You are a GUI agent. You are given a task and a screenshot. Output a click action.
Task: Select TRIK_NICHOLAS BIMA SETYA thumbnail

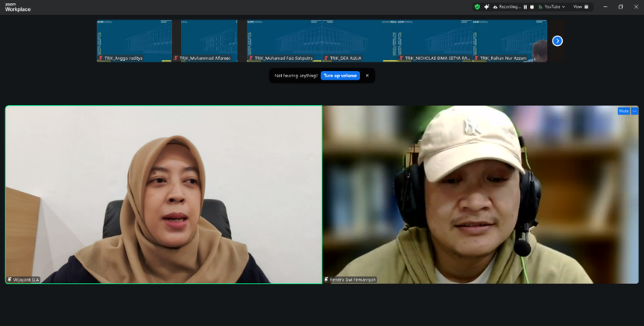pos(434,41)
